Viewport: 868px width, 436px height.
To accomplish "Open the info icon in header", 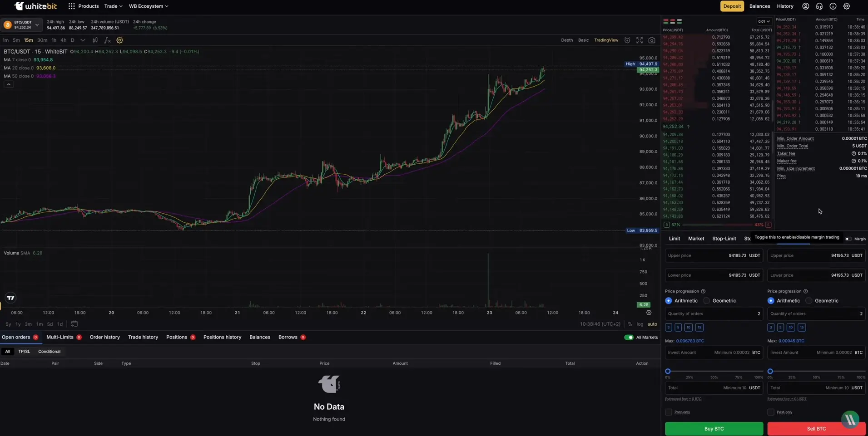I will point(833,6).
